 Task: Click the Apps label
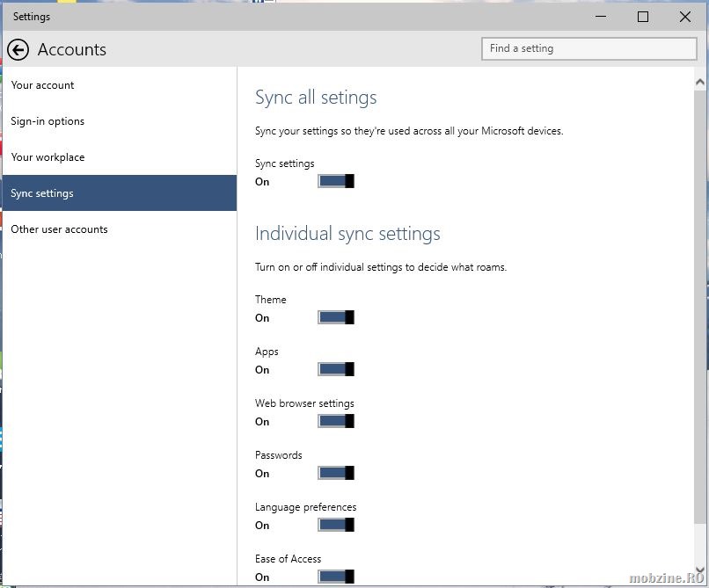tap(267, 352)
